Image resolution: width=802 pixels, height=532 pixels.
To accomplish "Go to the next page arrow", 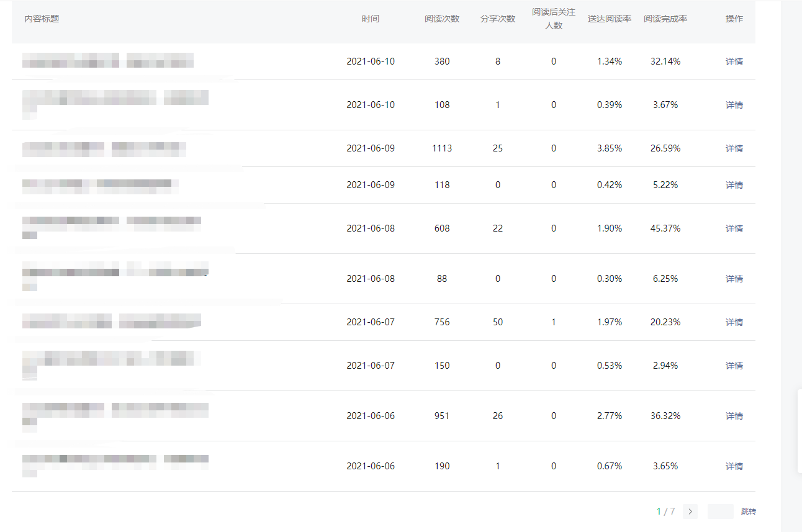I will (690, 512).
